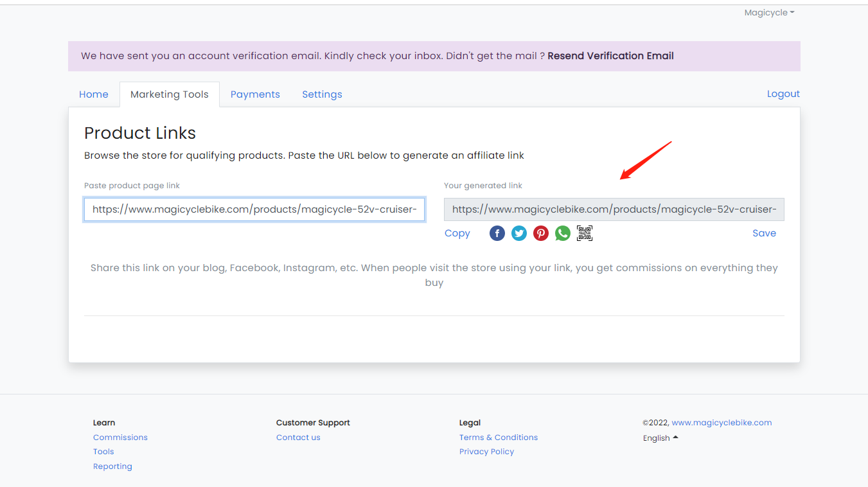This screenshot has height=487, width=868.
Task: Open Tools footer link
Action: click(x=103, y=452)
